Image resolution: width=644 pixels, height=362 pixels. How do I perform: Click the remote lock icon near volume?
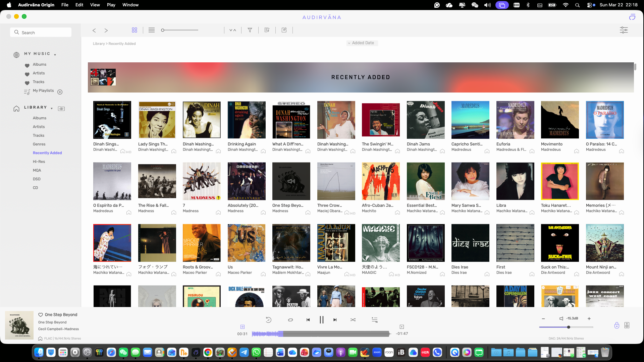click(616, 325)
